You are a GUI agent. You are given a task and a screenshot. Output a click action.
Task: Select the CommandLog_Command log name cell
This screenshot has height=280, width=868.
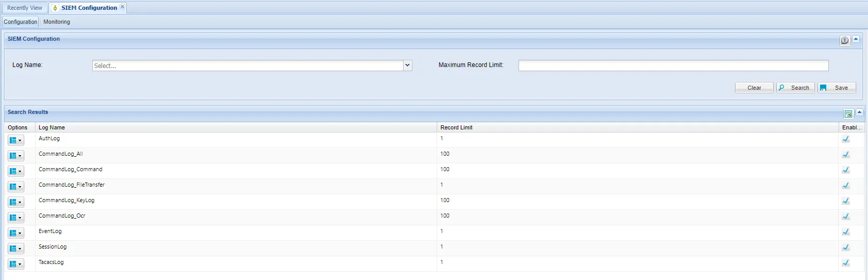tap(236, 171)
